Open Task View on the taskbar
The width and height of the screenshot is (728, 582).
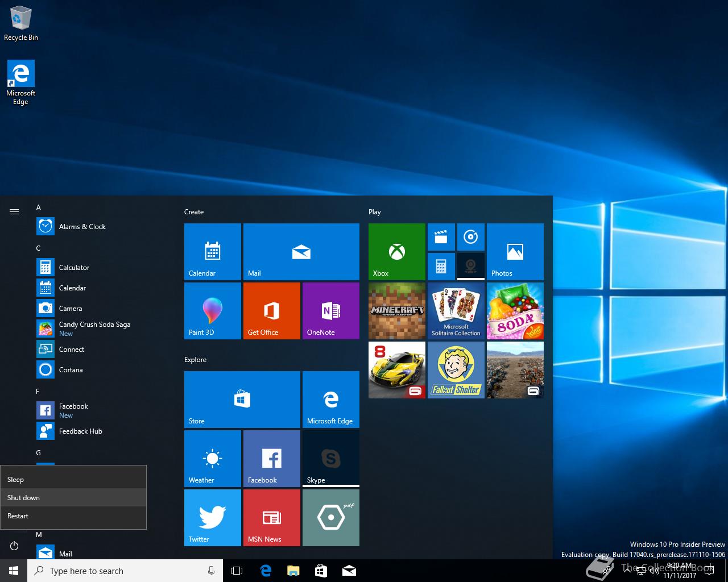point(237,571)
